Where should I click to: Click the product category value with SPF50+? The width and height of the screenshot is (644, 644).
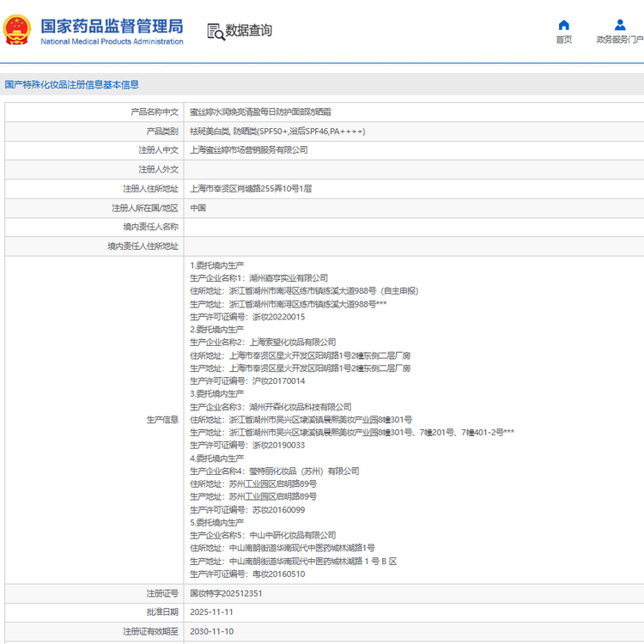click(277, 131)
